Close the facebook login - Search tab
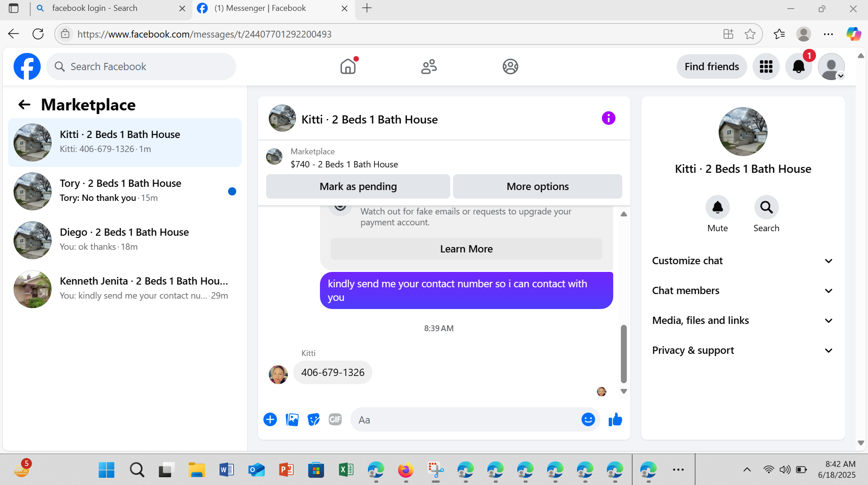The image size is (868, 485). coord(182,9)
